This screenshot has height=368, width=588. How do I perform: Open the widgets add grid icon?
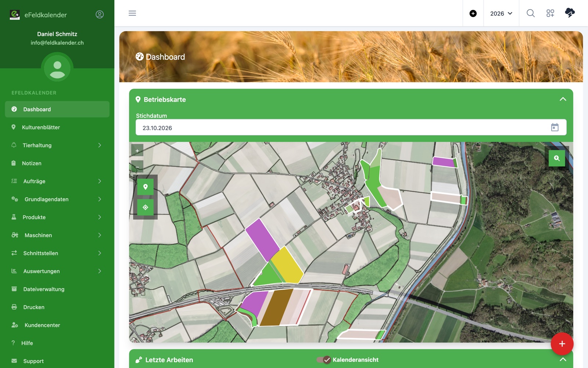[550, 13]
